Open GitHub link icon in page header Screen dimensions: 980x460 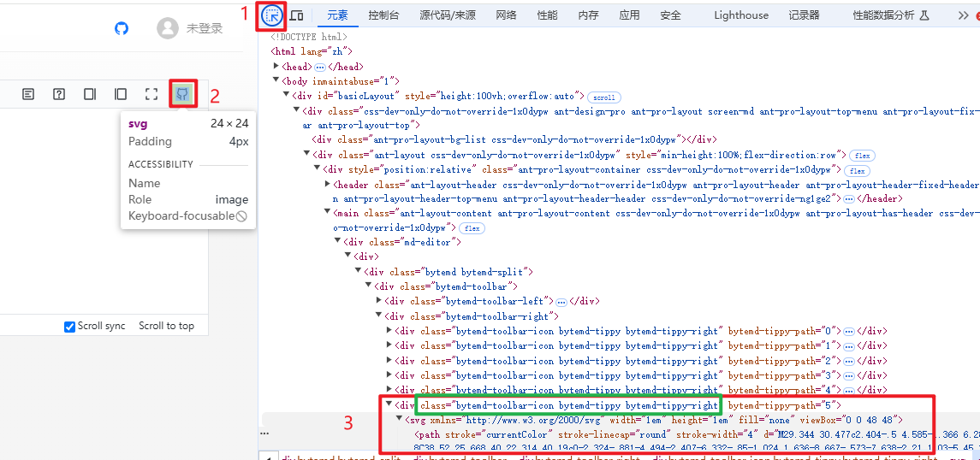coord(122,28)
